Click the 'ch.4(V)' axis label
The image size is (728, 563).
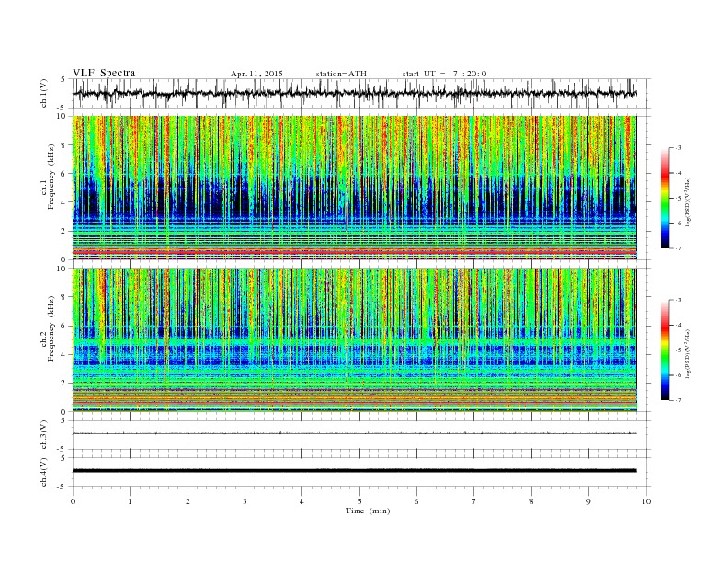pyautogui.click(x=44, y=472)
